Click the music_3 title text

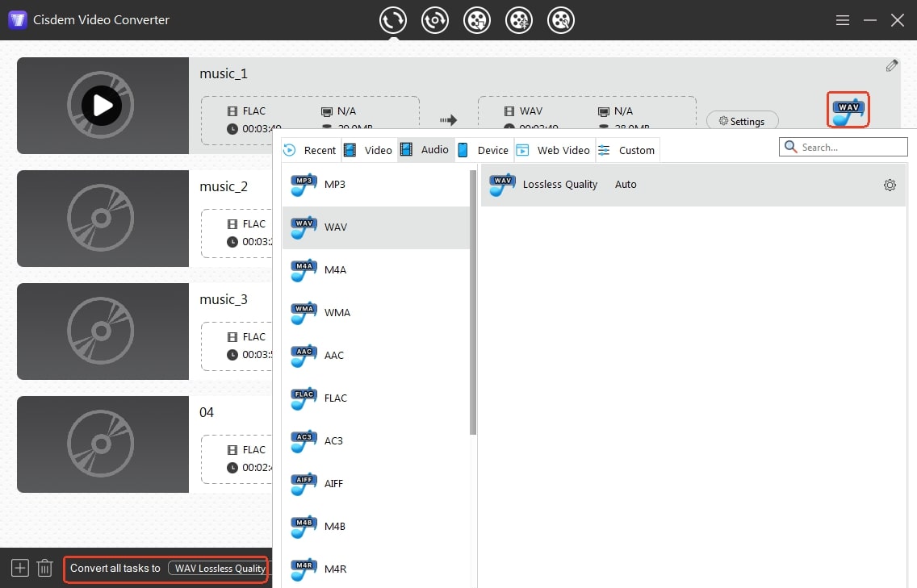click(224, 299)
